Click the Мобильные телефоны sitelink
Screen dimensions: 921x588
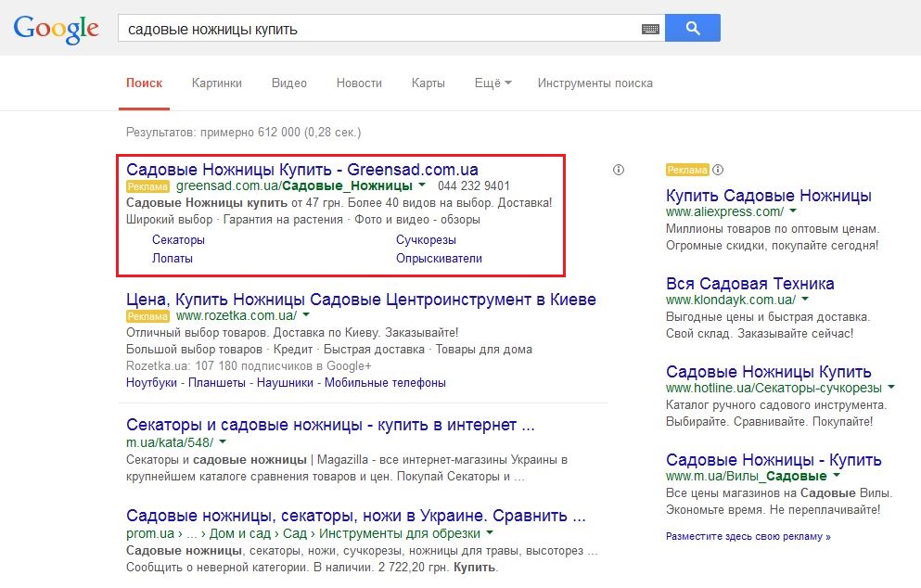click(x=385, y=383)
